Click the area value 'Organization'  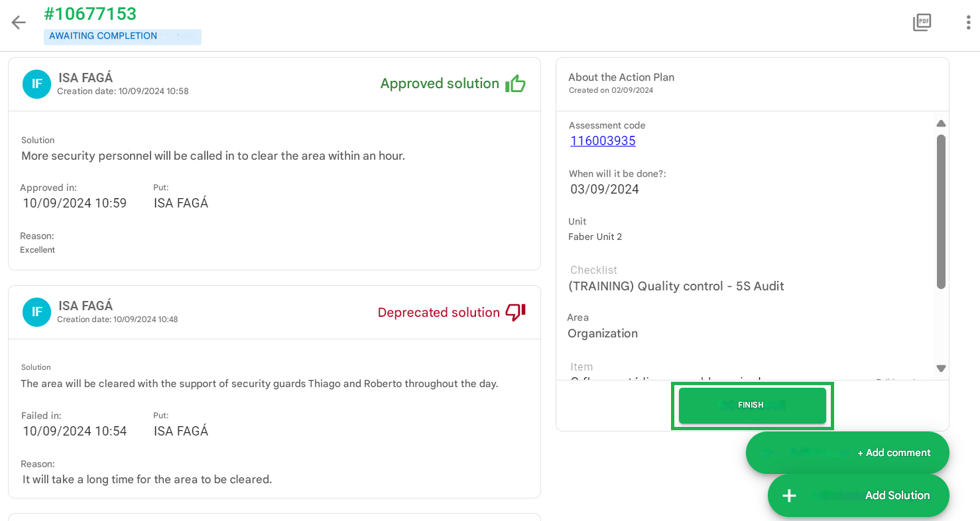point(603,333)
